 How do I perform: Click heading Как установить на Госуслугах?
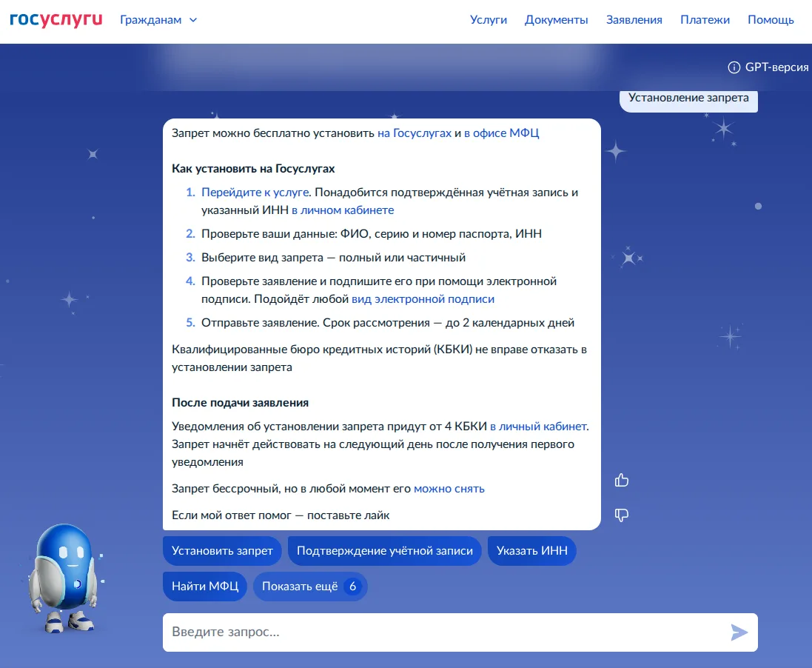pos(253,168)
